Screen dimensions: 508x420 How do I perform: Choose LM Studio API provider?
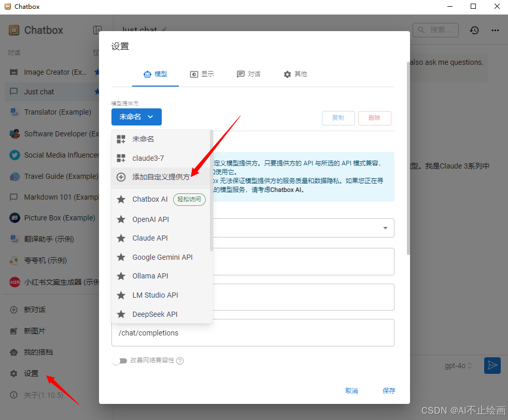(162, 295)
